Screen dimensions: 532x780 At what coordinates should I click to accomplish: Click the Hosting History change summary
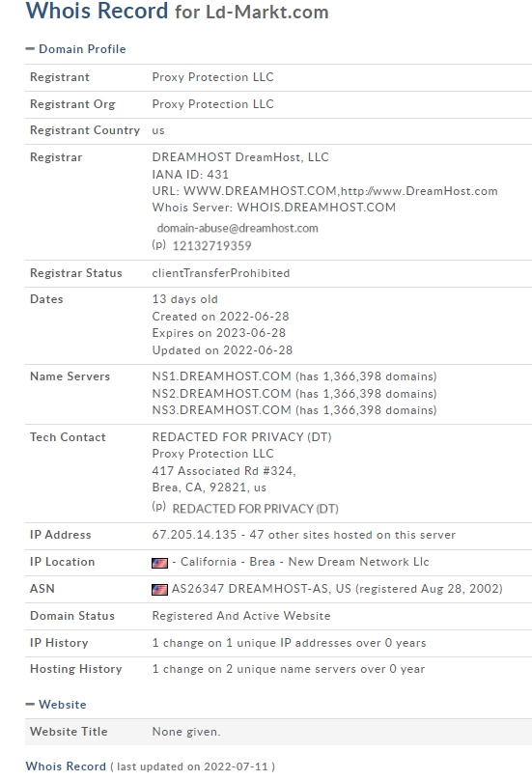[x=288, y=669]
